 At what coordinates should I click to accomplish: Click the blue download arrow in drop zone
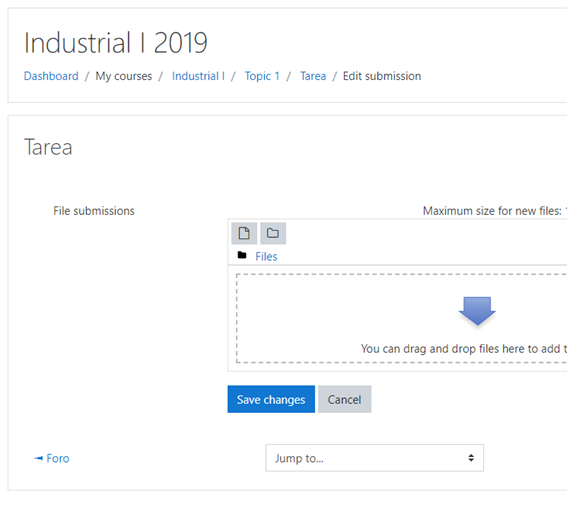coord(477,311)
